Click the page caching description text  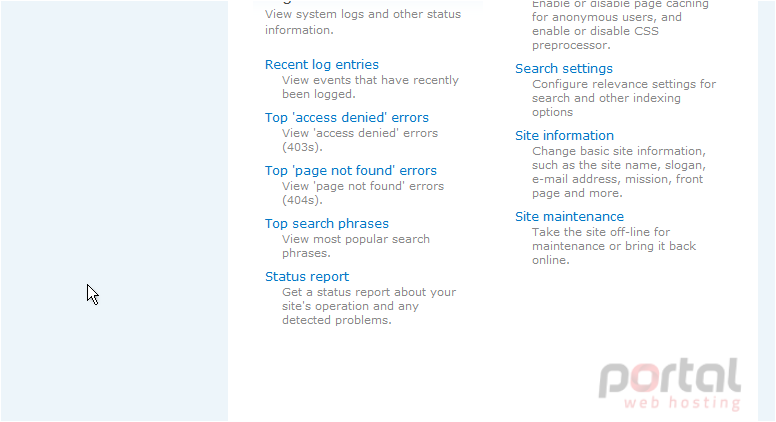pos(620,25)
